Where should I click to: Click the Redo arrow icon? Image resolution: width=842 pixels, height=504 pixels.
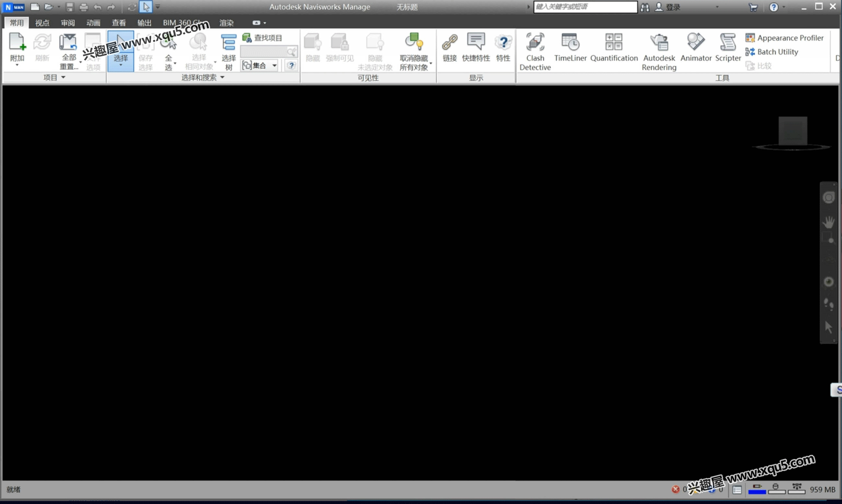(x=111, y=7)
